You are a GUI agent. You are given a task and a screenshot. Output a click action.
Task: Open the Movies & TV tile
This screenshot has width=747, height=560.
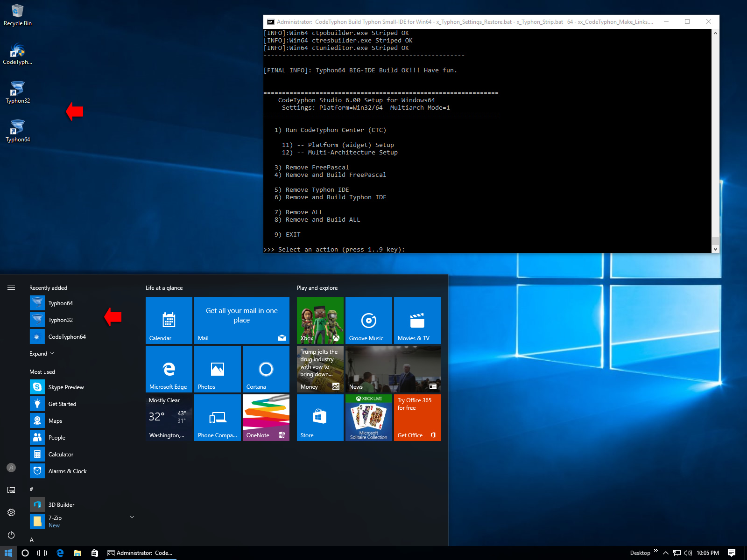[x=417, y=321]
